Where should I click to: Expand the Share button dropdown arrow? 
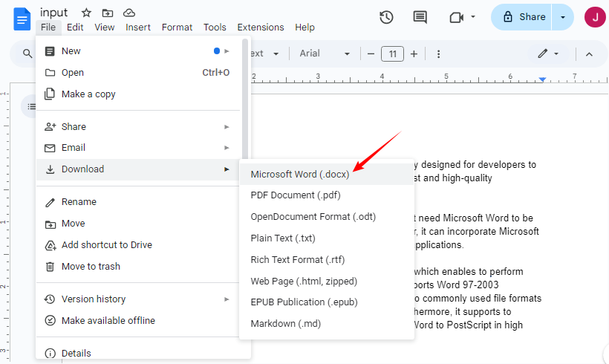[x=563, y=17]
